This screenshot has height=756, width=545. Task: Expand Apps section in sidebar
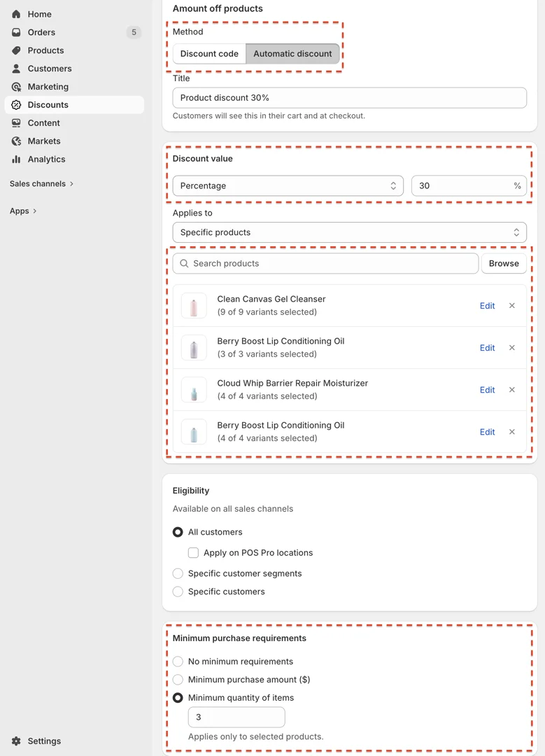click(x=23, y=211)
